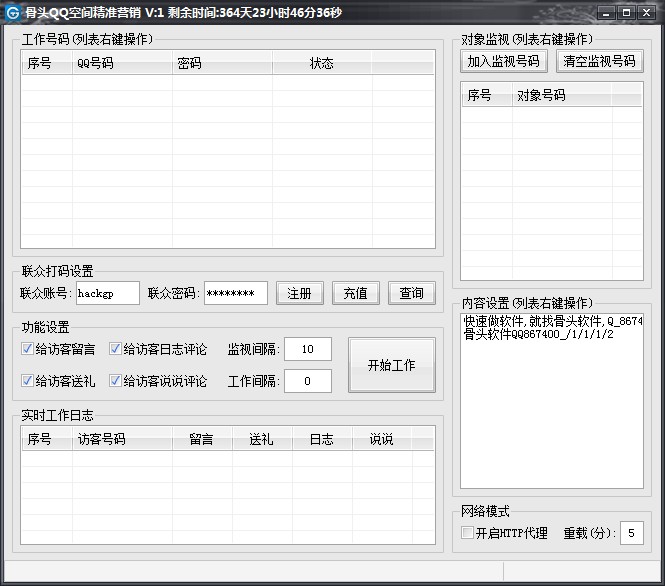Click the 访客号码 column header
This screenshot has width=665, height=586.
122,439
